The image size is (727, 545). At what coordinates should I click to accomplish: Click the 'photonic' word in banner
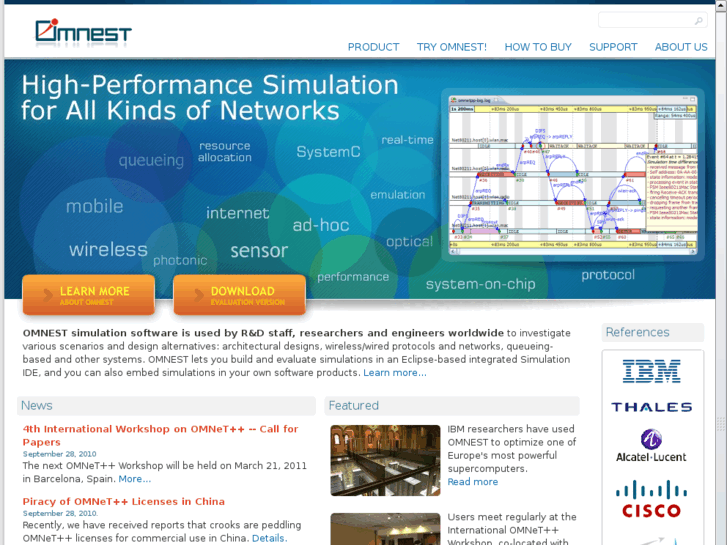pyautogui.click(x=180, y=261)
